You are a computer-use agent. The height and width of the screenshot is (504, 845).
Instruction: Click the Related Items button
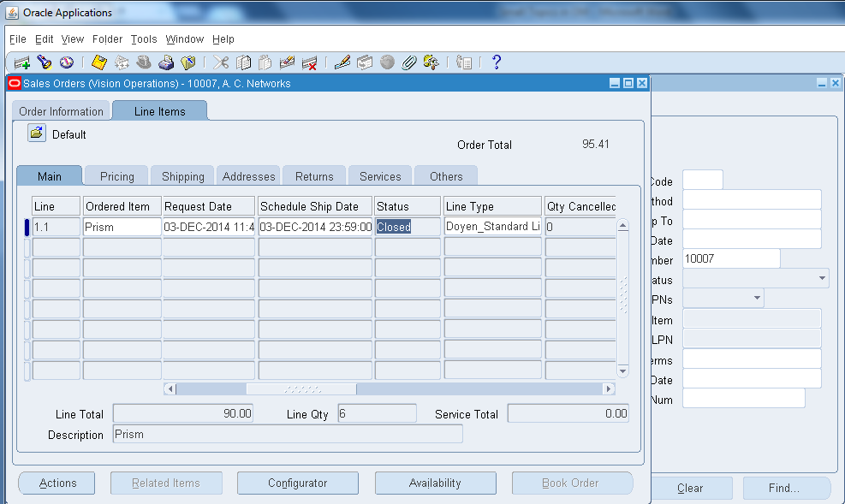point(167,483)
